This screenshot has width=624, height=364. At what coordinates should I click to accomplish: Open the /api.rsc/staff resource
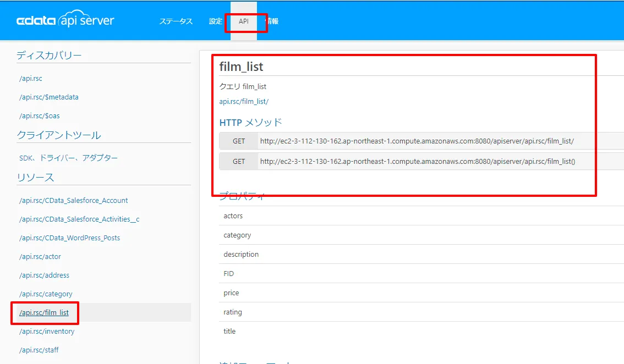pos(39,350)
